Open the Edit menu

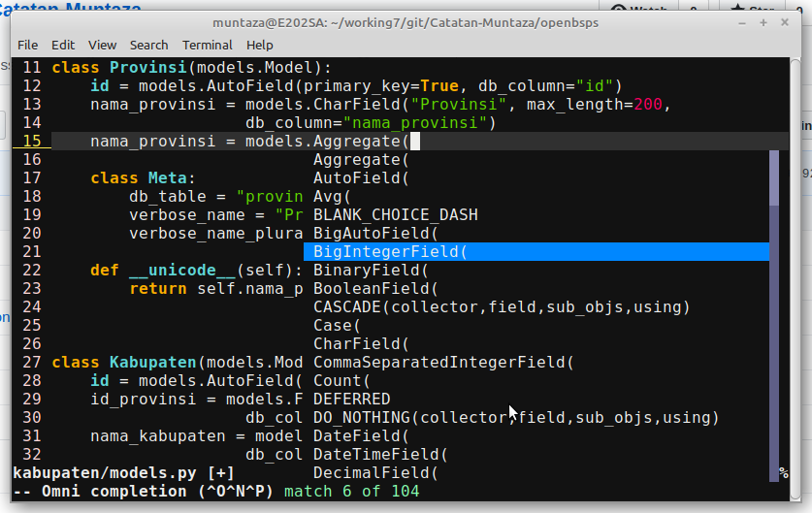(x=63, y=45)
